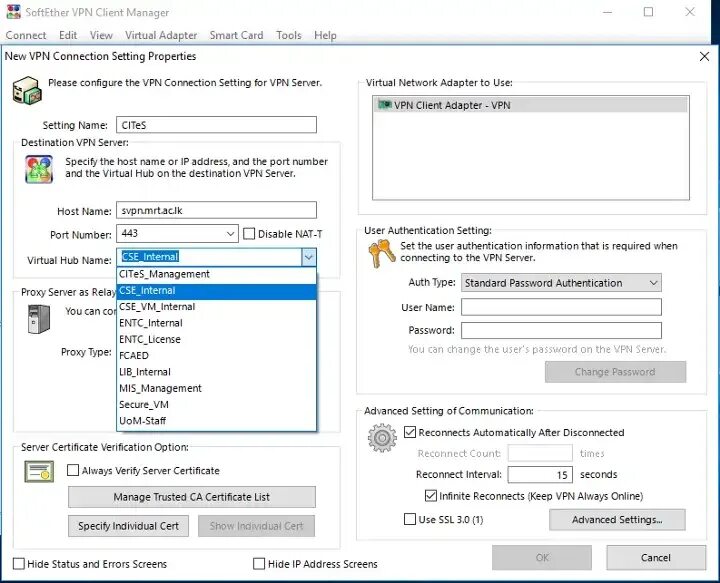Select CITeS_Management from the hub list
The width and height of the screenshot is (720, 583).
click(x=216, y=274)
